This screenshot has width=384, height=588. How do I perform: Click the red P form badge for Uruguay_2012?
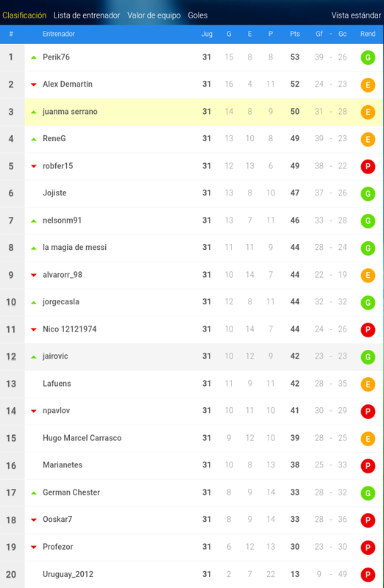368,575
